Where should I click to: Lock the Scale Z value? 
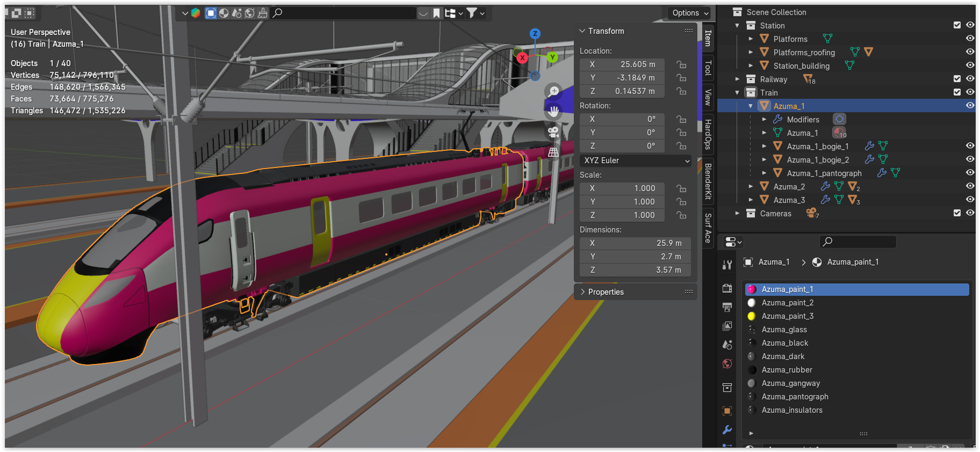(681, 215)
